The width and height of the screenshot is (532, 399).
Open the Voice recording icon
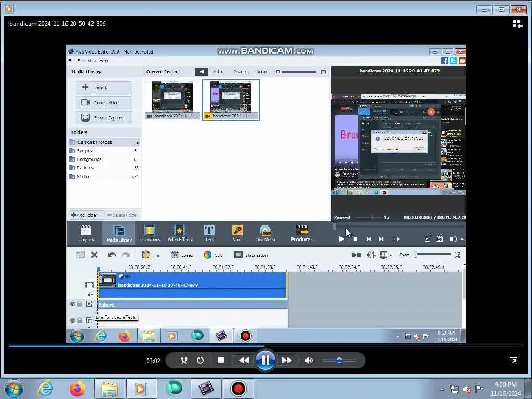point(237,233)
